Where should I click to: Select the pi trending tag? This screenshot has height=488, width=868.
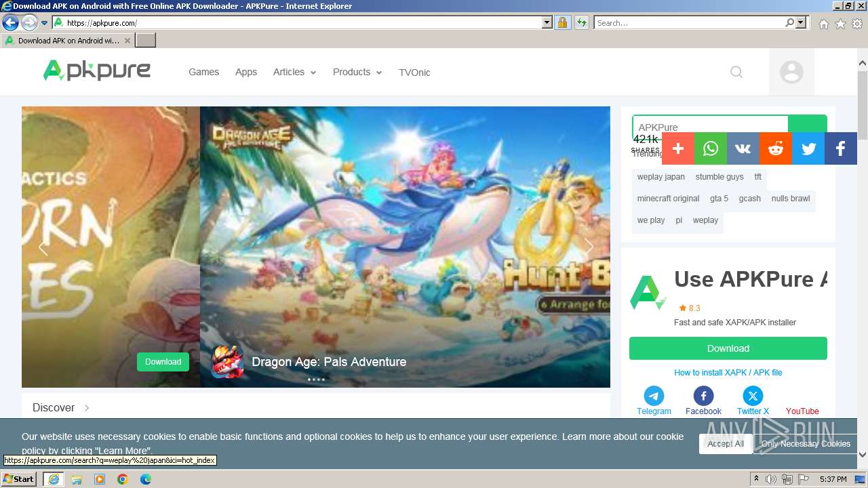[x=679, y=220]
